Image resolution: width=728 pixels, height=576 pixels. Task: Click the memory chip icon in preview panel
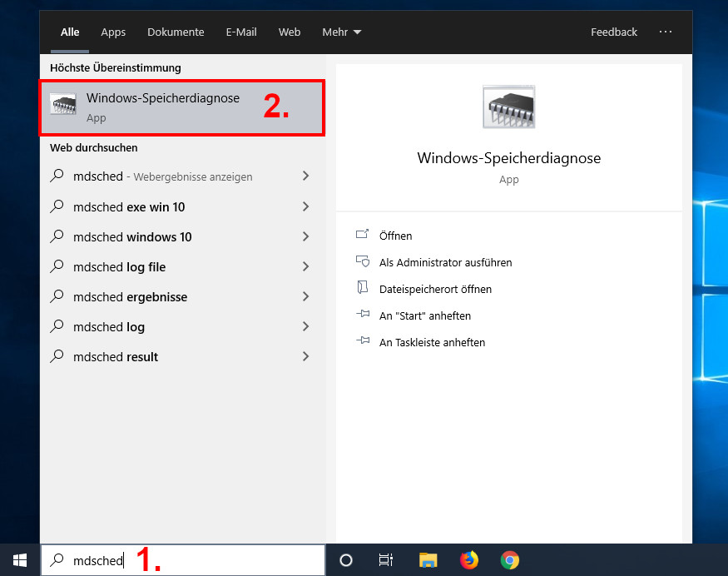pos(508,107)
